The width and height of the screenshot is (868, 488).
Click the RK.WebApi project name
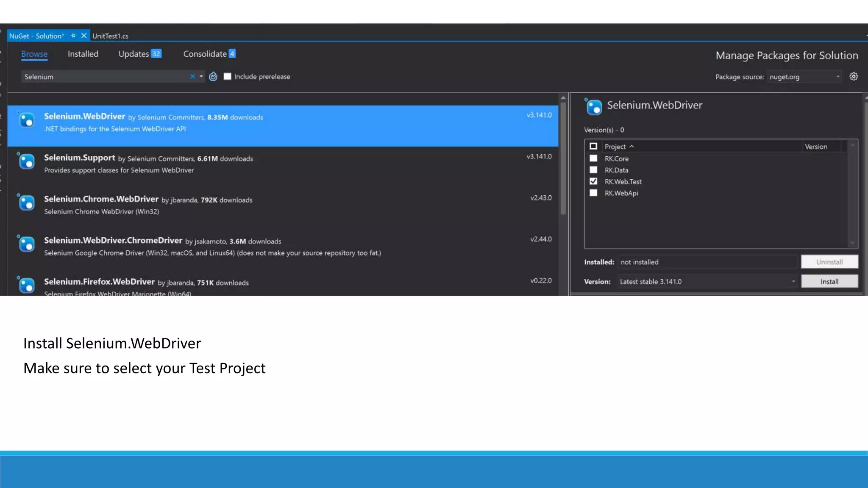621,193
